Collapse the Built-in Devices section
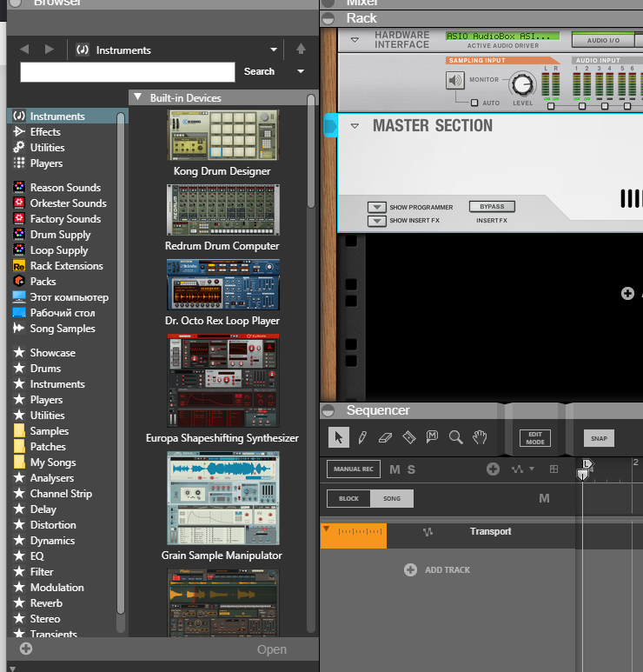643x672 pixels. (138, 96)
